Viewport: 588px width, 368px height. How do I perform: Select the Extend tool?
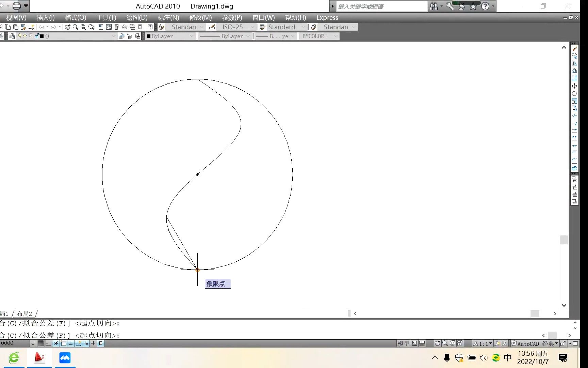tap(574, 123)
